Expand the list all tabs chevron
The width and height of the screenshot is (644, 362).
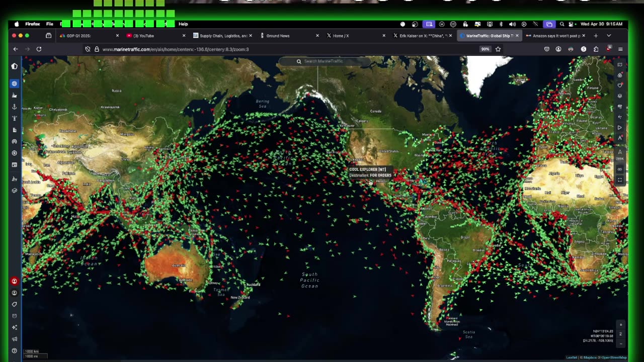[x=609, y=36]
